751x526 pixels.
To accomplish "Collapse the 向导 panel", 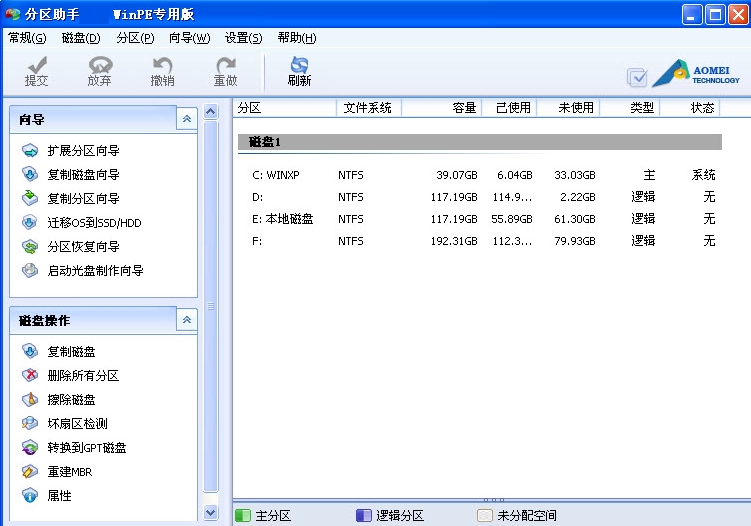I will click(186, 120).
